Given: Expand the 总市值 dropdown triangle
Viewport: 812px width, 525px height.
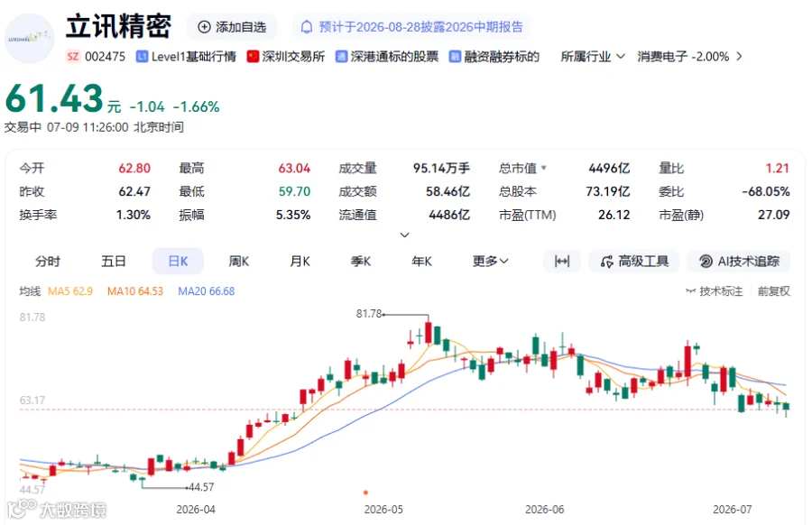Looking at the screenshot, I should click(x=544, y=168).
